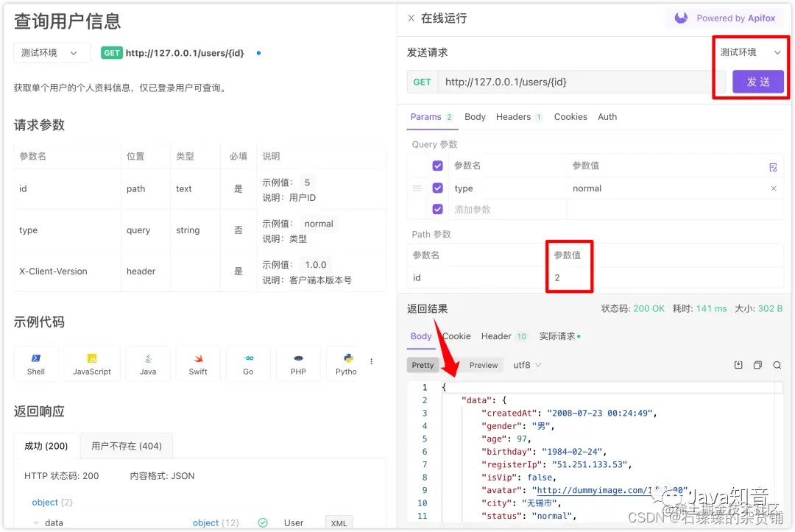This screenshot has height=532, width=795.
Task: Click the 发送 send button
Action: tap(759, 82)
